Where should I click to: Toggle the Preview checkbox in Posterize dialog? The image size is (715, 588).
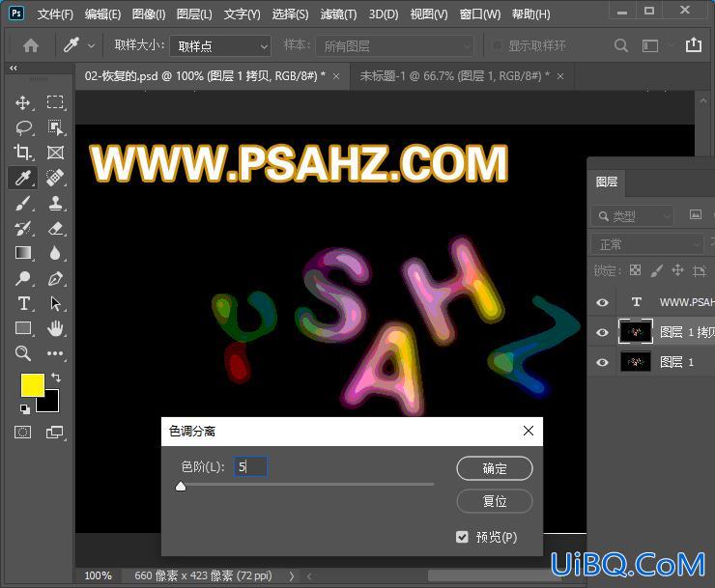(x=462, y=537)
